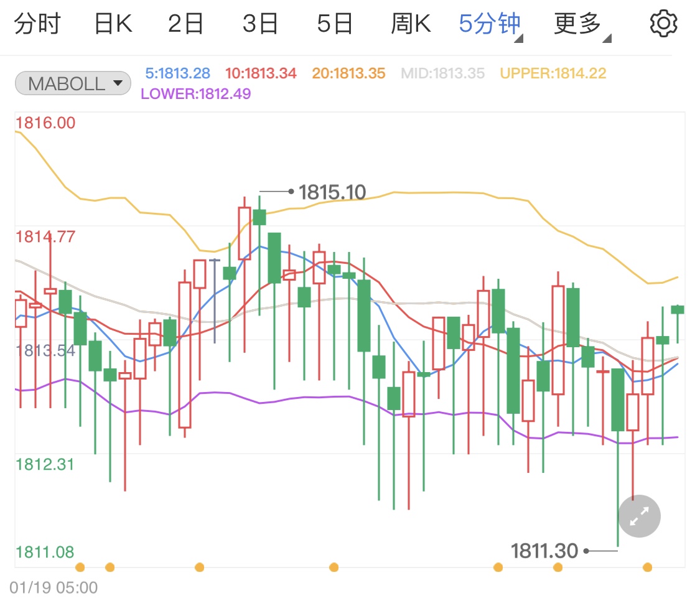
Task: Click the 1814.77 axis label
Action: click(45, 236)
